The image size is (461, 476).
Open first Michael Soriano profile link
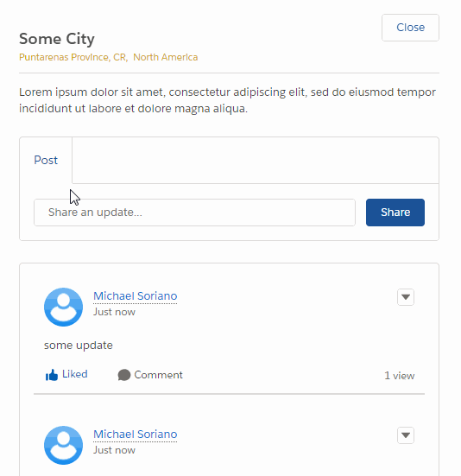click(136, 296)
